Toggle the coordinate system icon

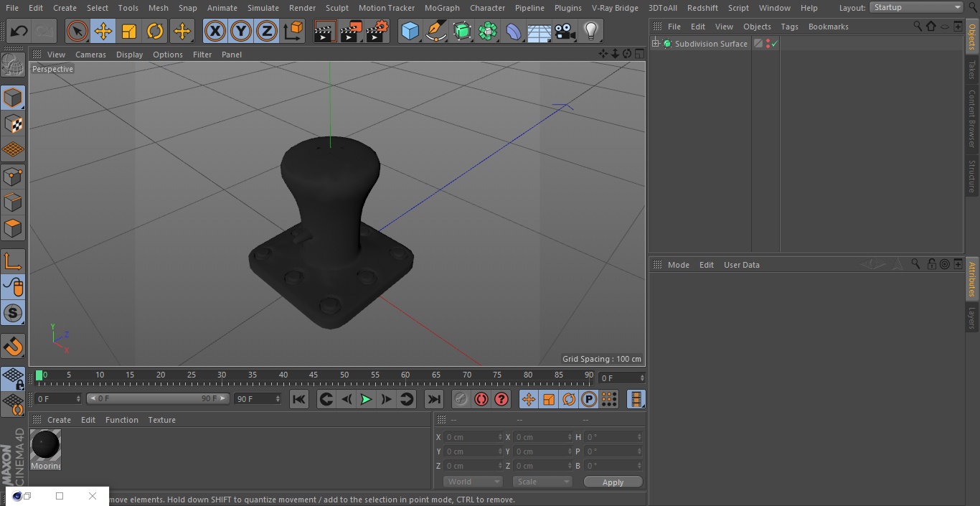pos(293,31)
